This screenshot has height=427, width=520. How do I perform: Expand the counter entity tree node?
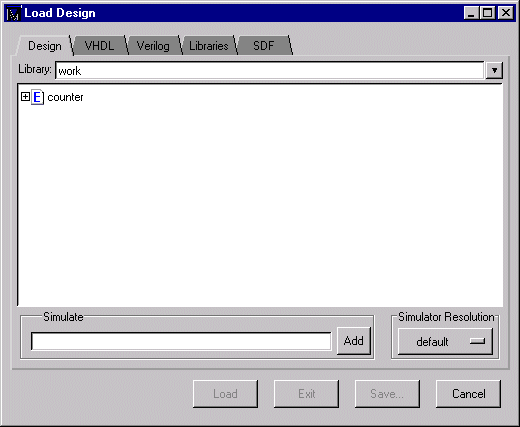(25, 97)
